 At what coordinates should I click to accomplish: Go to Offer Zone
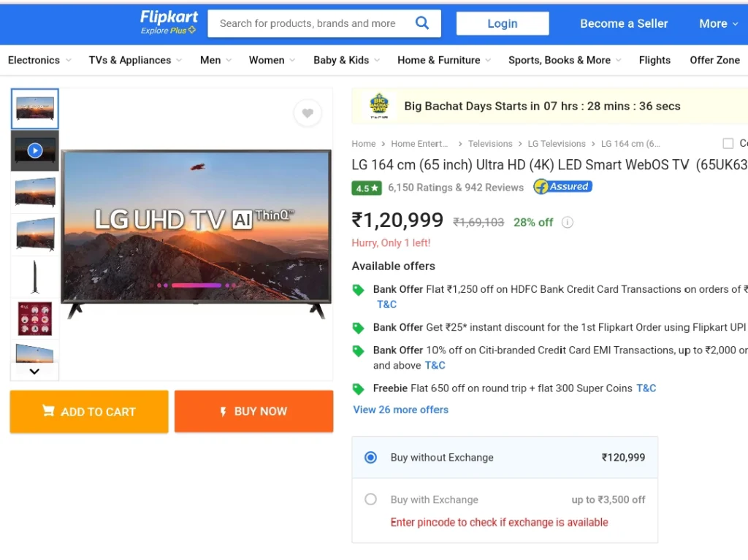coord(714,60)
